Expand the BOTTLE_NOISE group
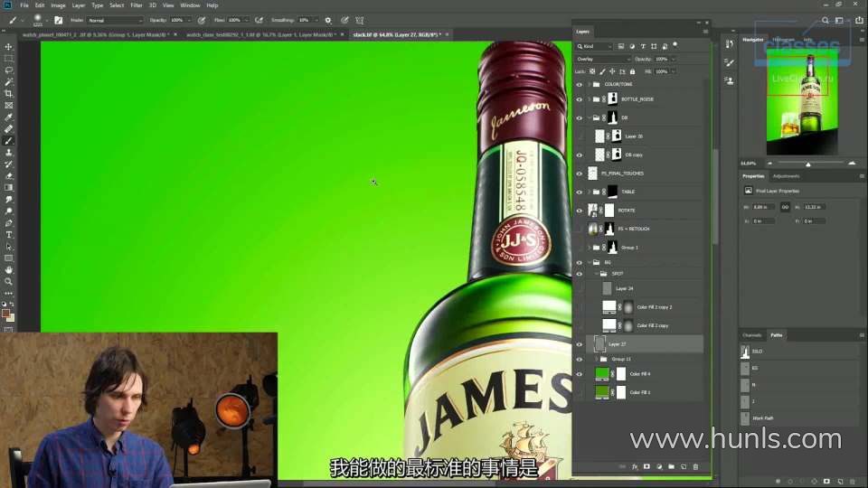This screenshot has height=488, width=868. tap(590, 99)
